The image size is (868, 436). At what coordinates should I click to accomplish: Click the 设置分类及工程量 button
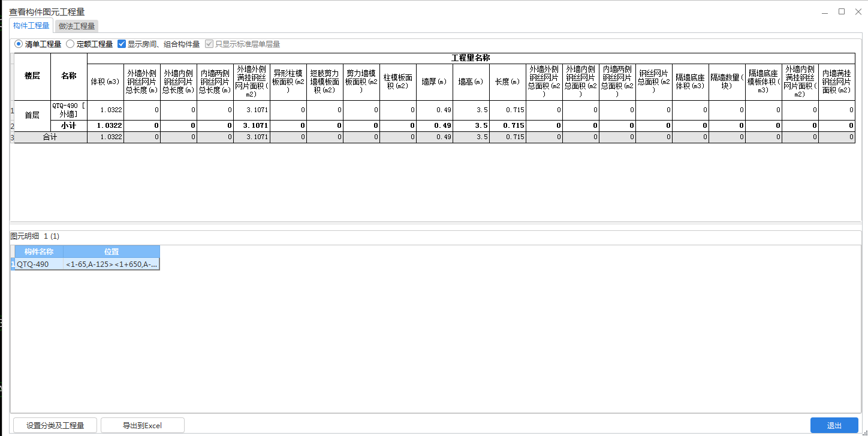click(x=55, y=425)
